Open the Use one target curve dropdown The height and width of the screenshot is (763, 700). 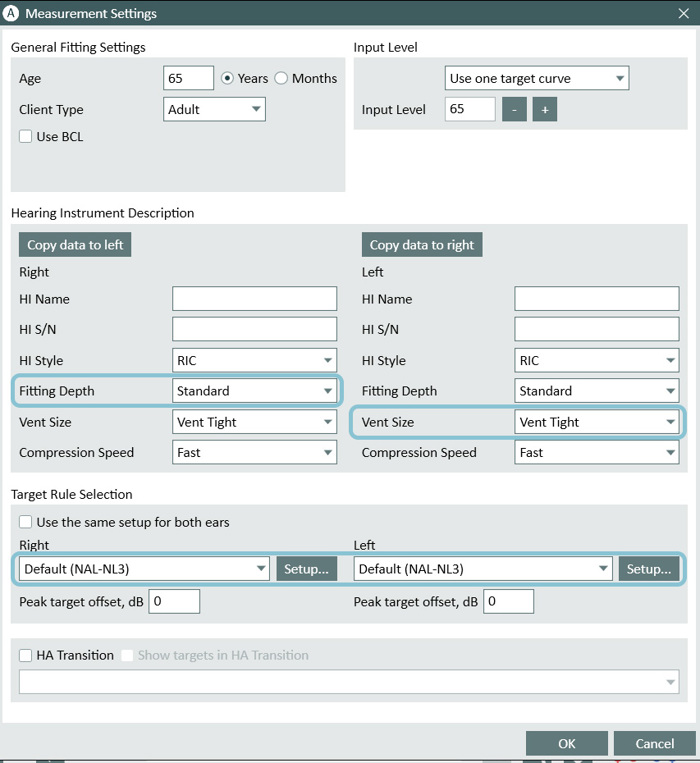coord(537,78)
